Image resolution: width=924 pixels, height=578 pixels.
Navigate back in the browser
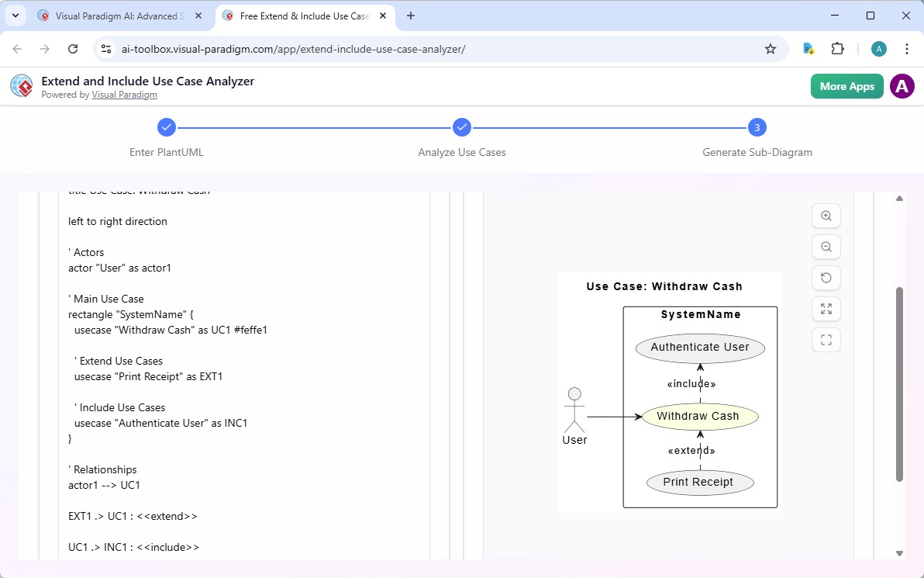[x=17, y=48]
